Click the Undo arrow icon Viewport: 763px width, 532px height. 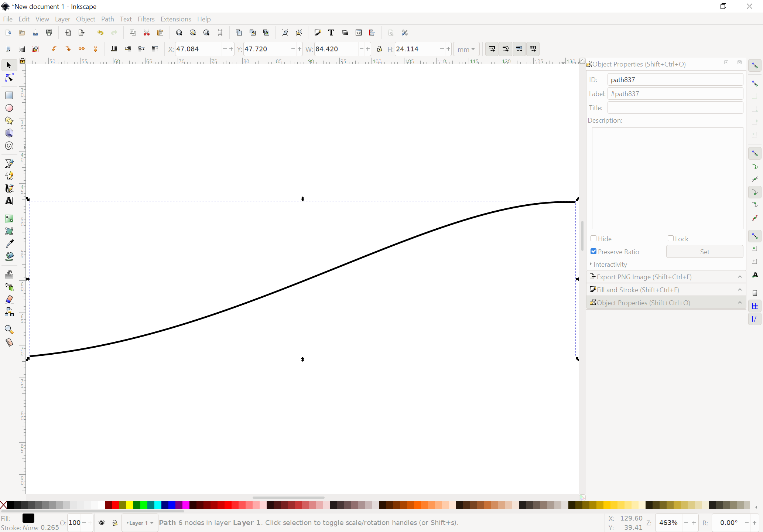coord(100,33)
